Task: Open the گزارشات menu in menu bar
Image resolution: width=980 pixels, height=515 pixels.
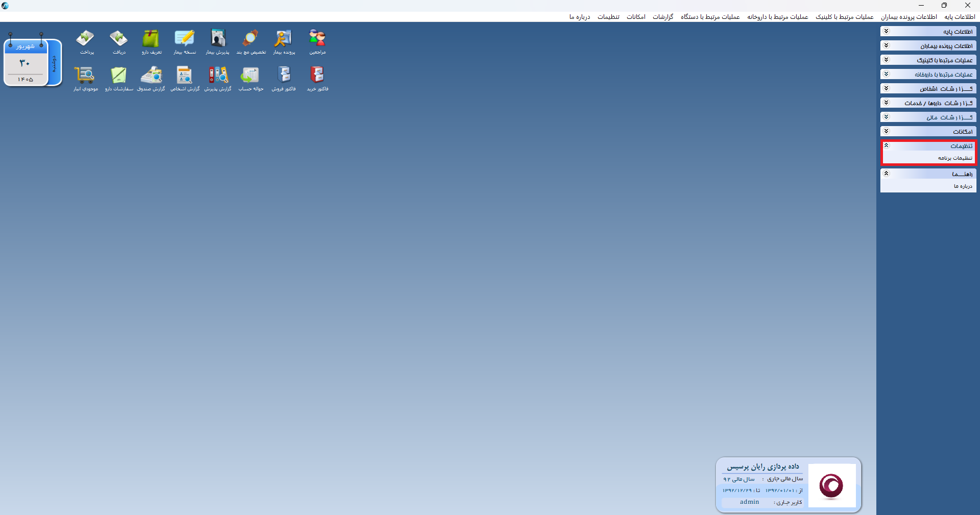Action: pyautogui.click(x=663, y=17)
